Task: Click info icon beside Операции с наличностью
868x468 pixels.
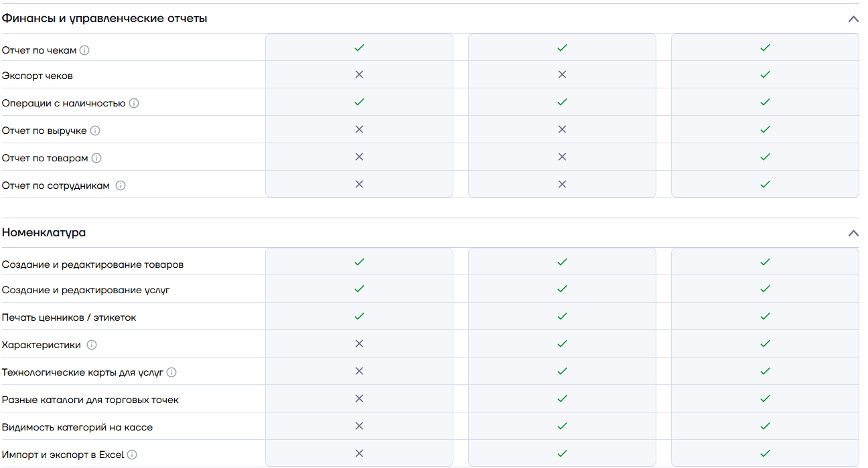Action: (x=134, y=103)
